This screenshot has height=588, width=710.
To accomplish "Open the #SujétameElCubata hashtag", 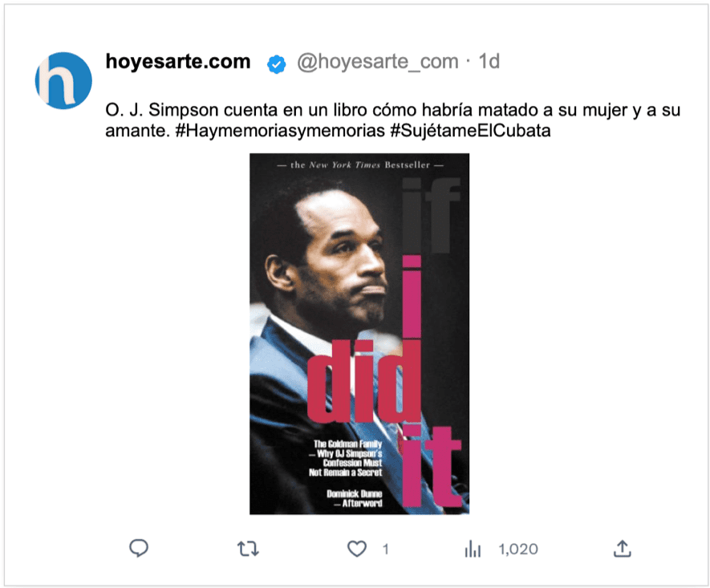I will (x=470, y=131).
